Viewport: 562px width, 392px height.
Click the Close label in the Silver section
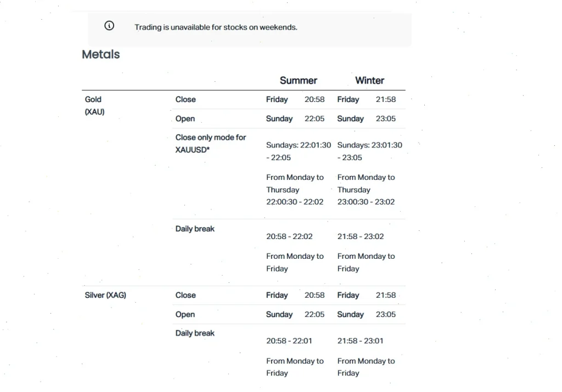tap(186, 295)
